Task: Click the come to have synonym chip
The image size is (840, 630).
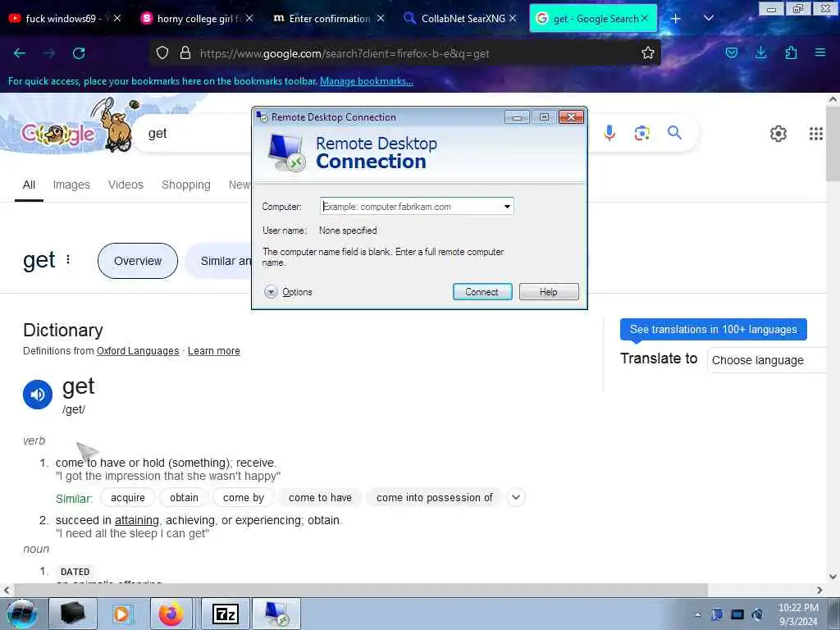Action: [320, 498]
